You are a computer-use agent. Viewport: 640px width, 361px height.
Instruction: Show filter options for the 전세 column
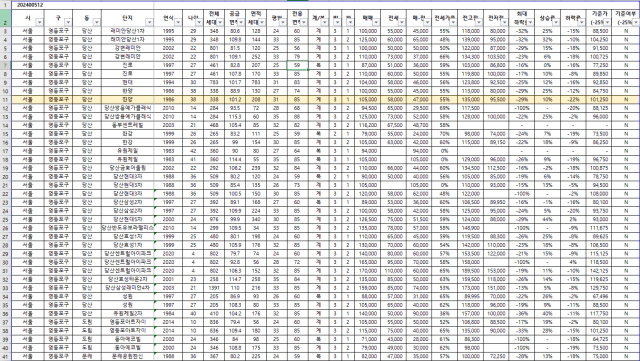point(402,22)
